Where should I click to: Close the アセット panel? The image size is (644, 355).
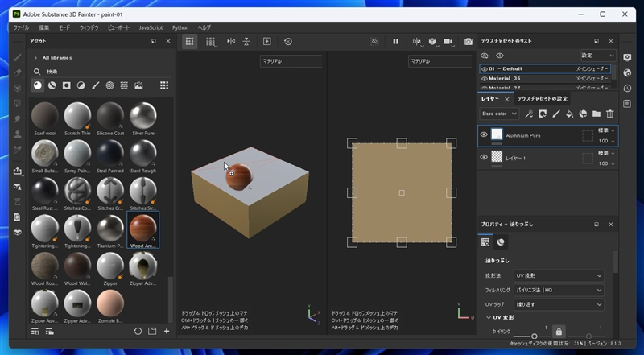point(168,41)
